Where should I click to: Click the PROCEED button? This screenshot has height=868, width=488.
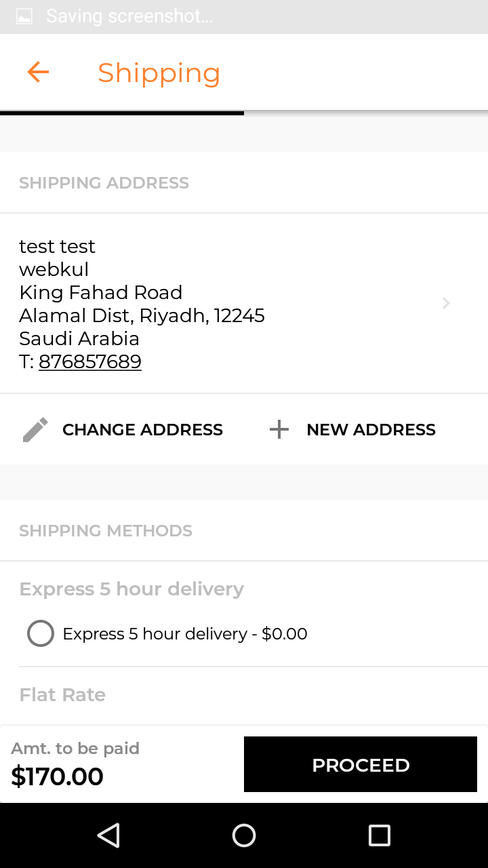pyautogui.click(x=361, y=764)
